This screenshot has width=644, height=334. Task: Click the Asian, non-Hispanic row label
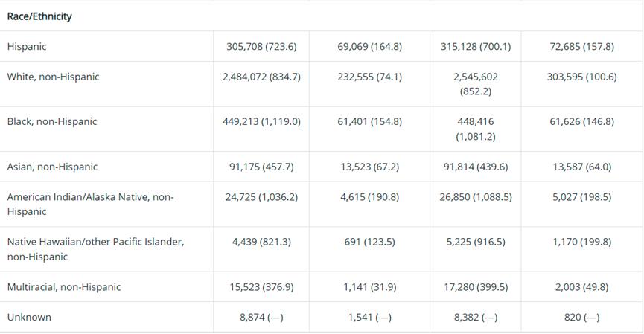click(52, 167)
